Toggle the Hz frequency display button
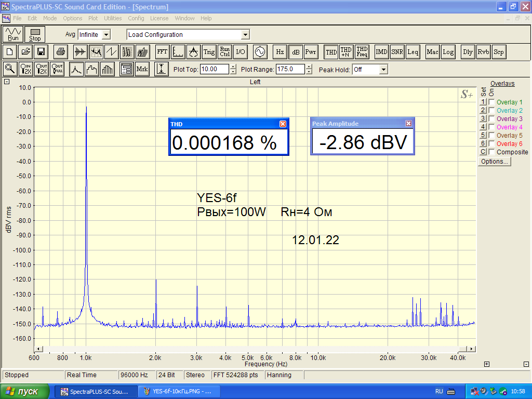The image size is (532, 399). click(280, 52)
